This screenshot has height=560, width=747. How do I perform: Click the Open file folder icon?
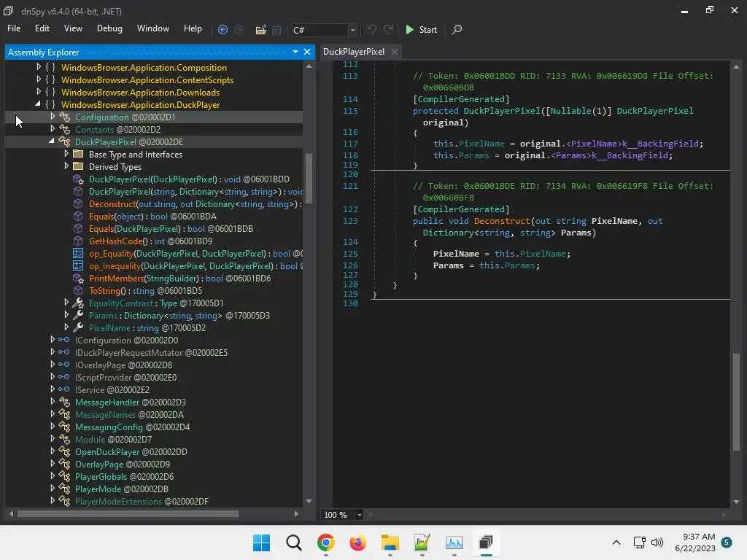260,30
